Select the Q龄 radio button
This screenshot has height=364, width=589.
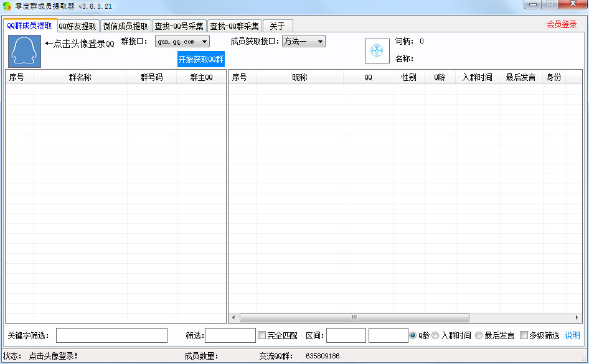pos(413,335)
